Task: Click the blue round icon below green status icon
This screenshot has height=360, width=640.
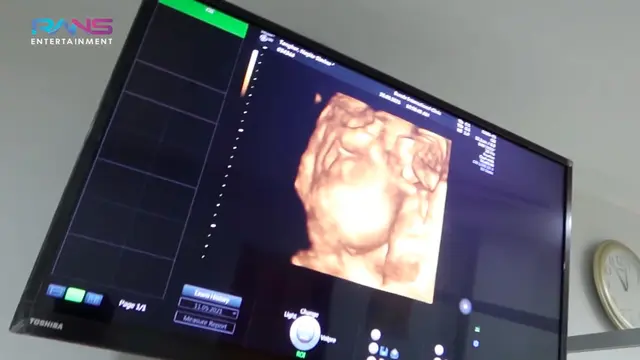Action: click(x=476, y=344)
